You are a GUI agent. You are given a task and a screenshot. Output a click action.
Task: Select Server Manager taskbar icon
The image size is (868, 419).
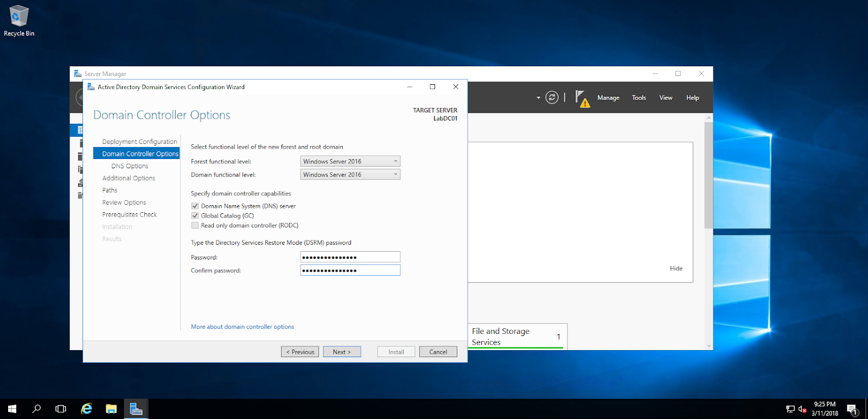click(x=136, y=409)
